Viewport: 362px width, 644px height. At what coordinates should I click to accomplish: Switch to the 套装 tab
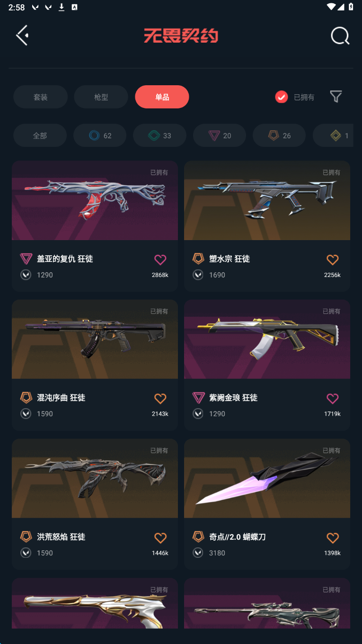[40, 97]
